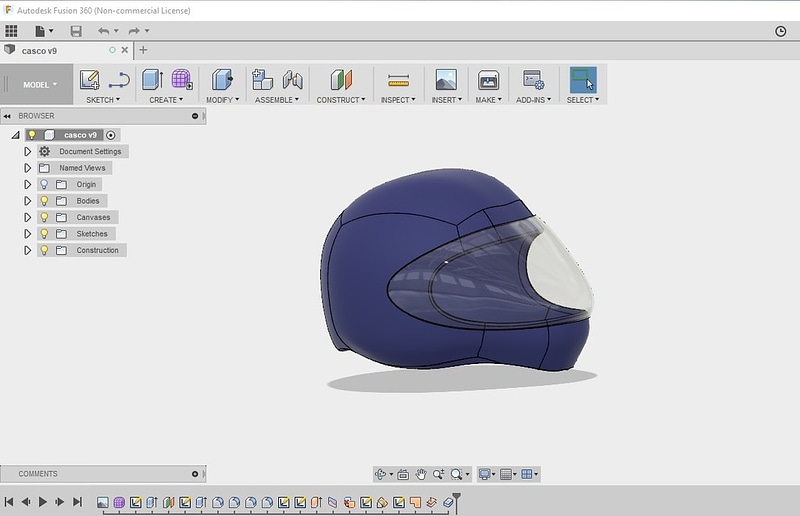The image size is (800, 516).
Task: Click the Fit zoom window icon
Action: (x=456, y=474)
